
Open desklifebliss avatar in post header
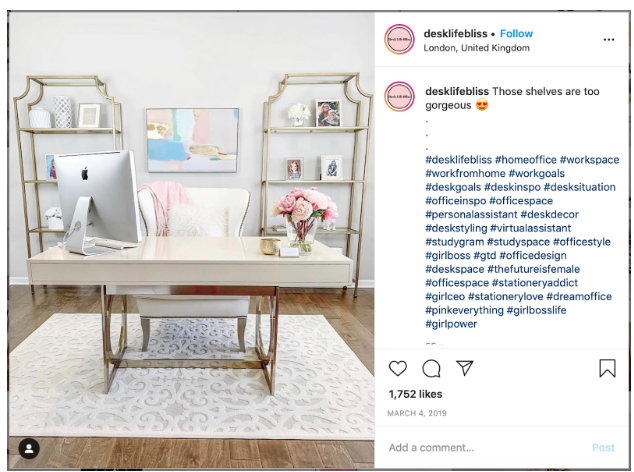(x=399, y=39)
